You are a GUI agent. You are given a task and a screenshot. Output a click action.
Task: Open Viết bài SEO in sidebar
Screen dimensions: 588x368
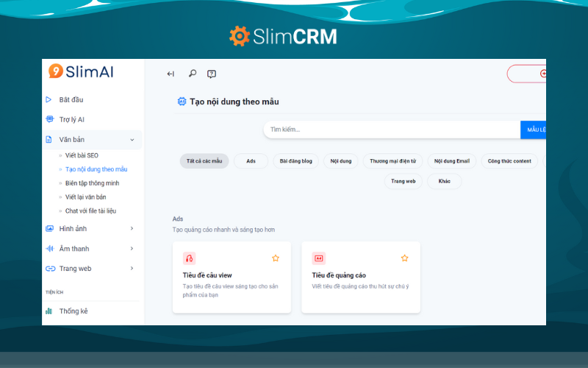coord(82,155)
